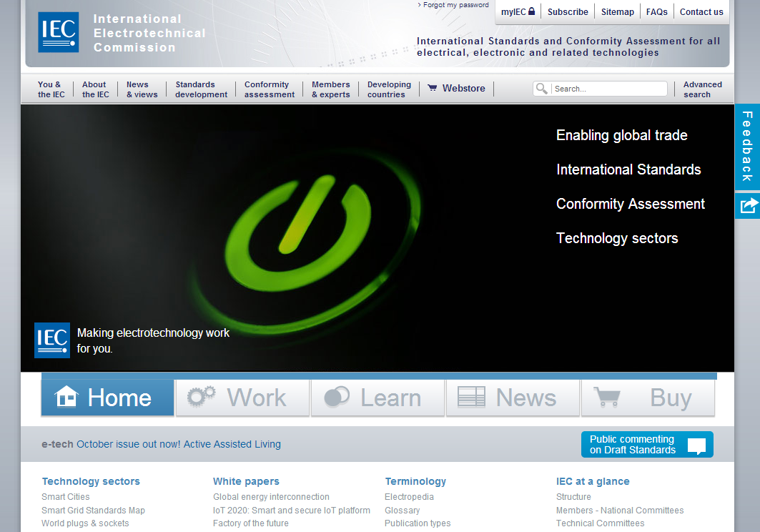Select Technology sectors in banner

[x=617, y=238]
